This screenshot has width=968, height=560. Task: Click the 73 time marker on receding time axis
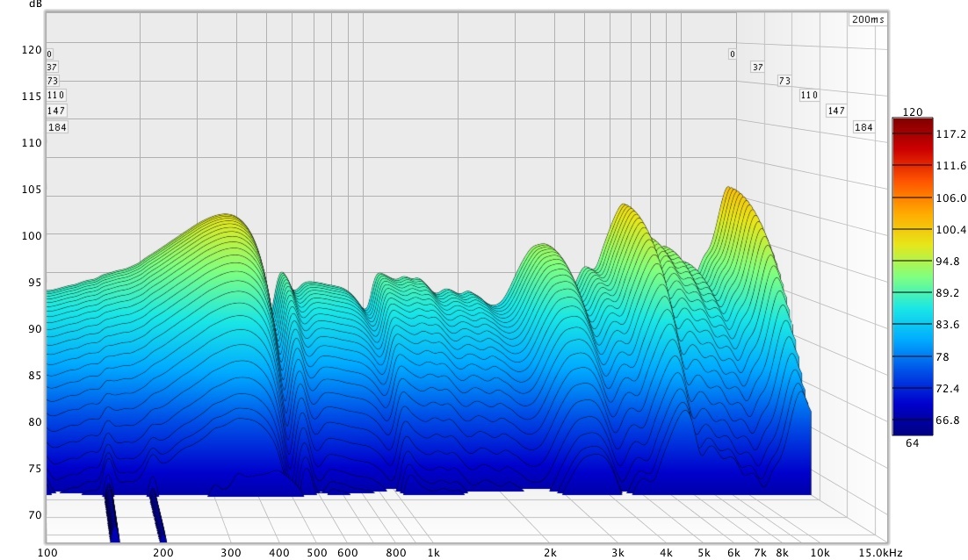(784, 81)
